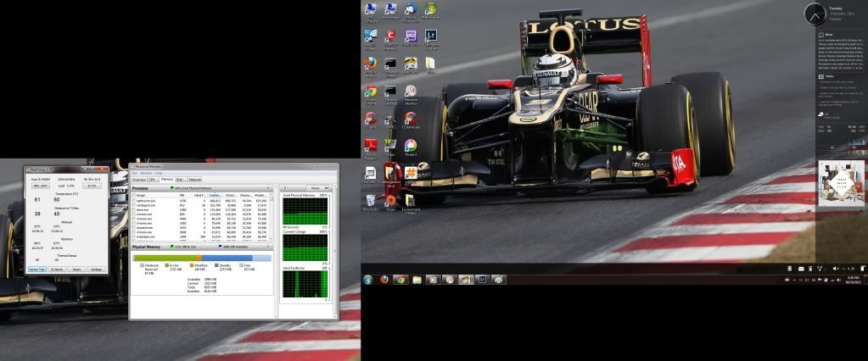Check the lightroom.exe process checkbox
This screenshot has height=361, width=868.
(134, 201)
